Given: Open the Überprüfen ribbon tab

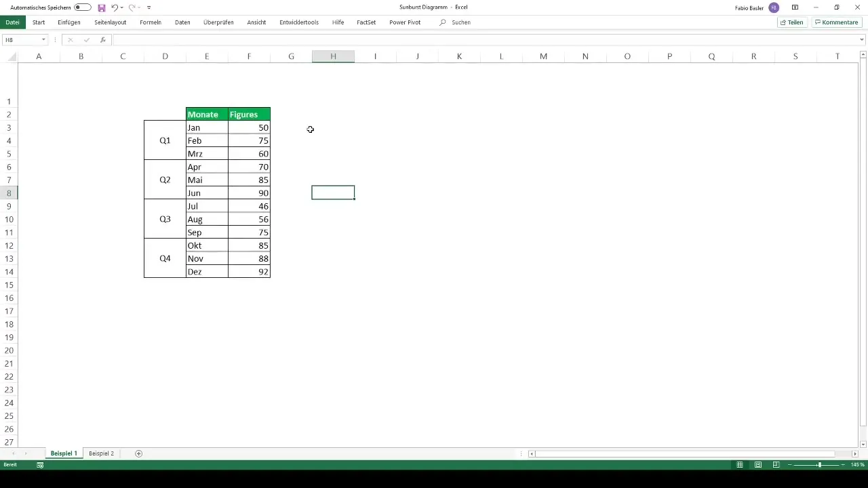Looking at the screenshot, I should point(218,22).
